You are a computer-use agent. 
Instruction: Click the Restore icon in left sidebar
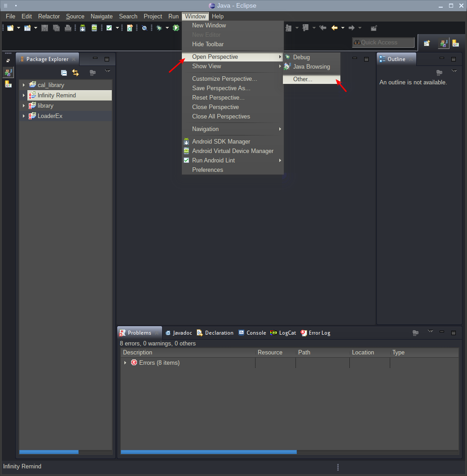(8, 61)
